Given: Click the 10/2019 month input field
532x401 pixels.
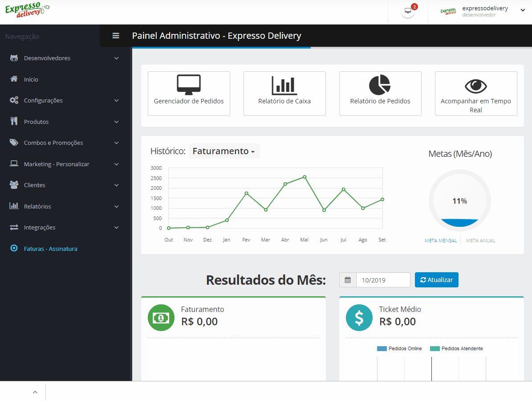Looking at the screenshot, I should pyautogui.click(x=383, y=280).
